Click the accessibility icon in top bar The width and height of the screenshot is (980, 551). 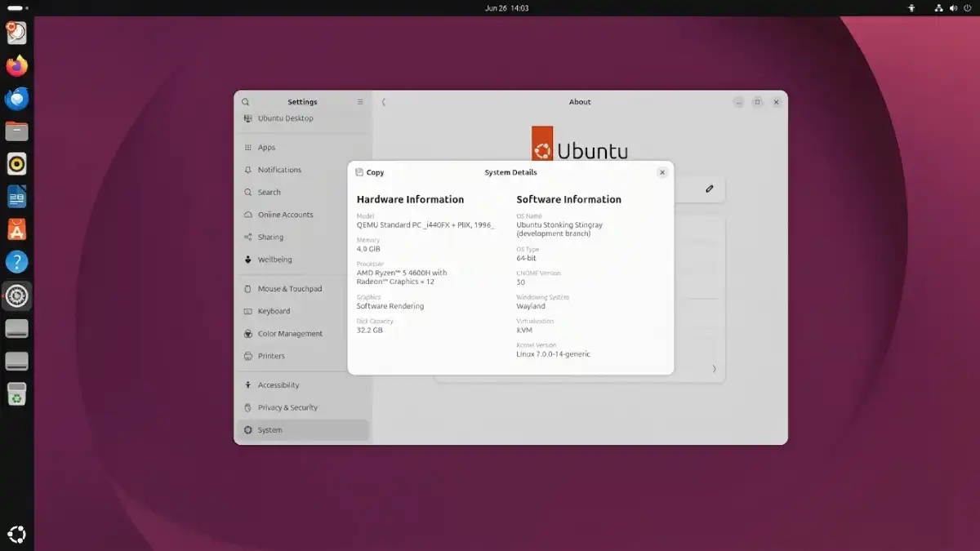click(x=912, y=8)
